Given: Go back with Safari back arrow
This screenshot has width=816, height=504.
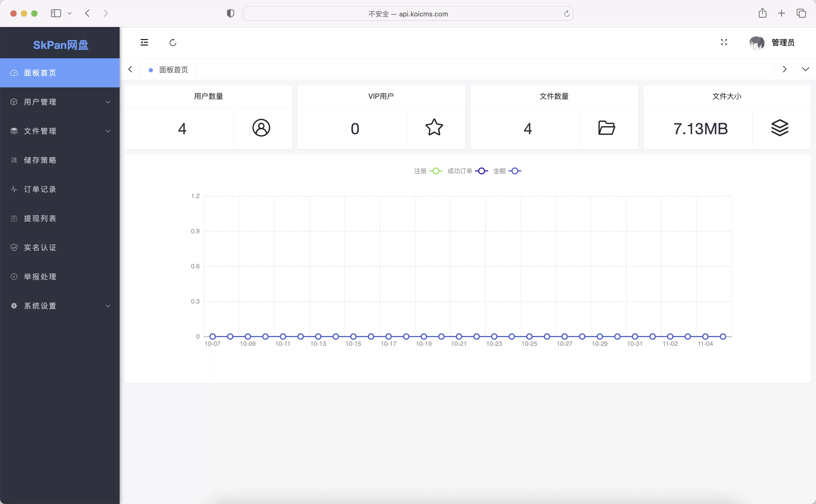Looking at the screenshot, I should click(x=87, y=13).
